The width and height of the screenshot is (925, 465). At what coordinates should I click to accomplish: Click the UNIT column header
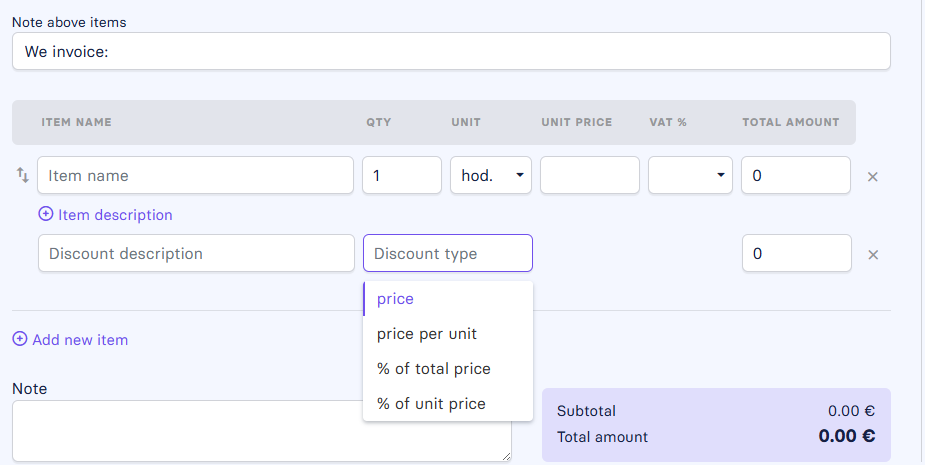[x=466, y=122]
